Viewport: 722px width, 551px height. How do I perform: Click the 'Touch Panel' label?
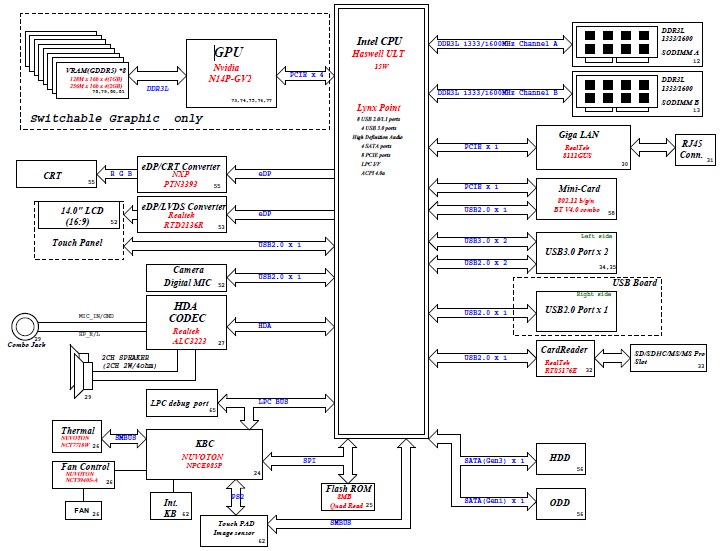77,243
